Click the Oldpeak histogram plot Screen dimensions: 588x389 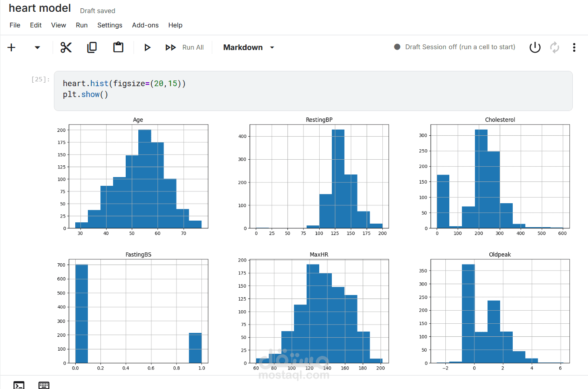pyautogui.click(x=500, y=311)
